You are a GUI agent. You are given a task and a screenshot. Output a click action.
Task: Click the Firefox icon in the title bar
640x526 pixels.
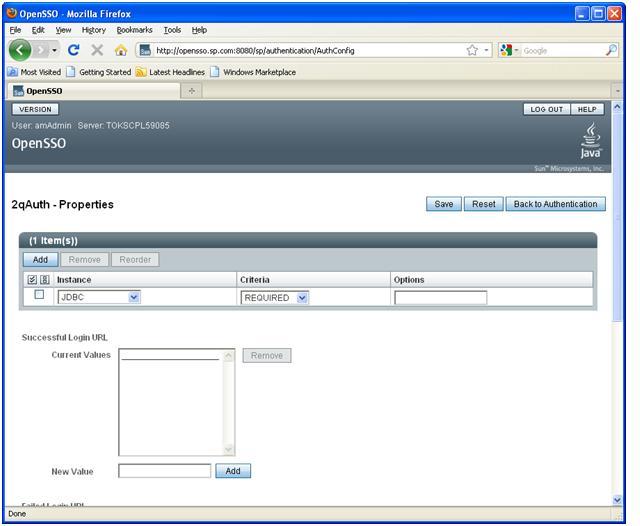coord(12,13)
